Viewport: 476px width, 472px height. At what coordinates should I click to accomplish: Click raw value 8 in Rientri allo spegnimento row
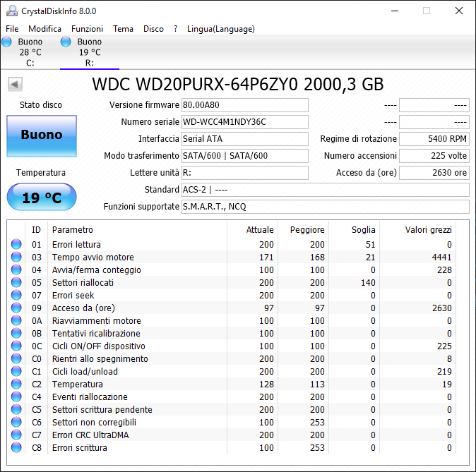449,359
